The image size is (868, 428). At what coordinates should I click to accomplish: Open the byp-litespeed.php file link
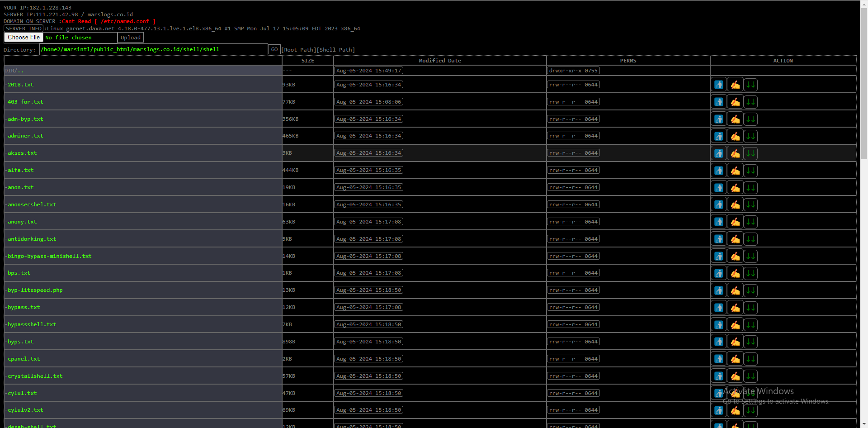[35, 290]
